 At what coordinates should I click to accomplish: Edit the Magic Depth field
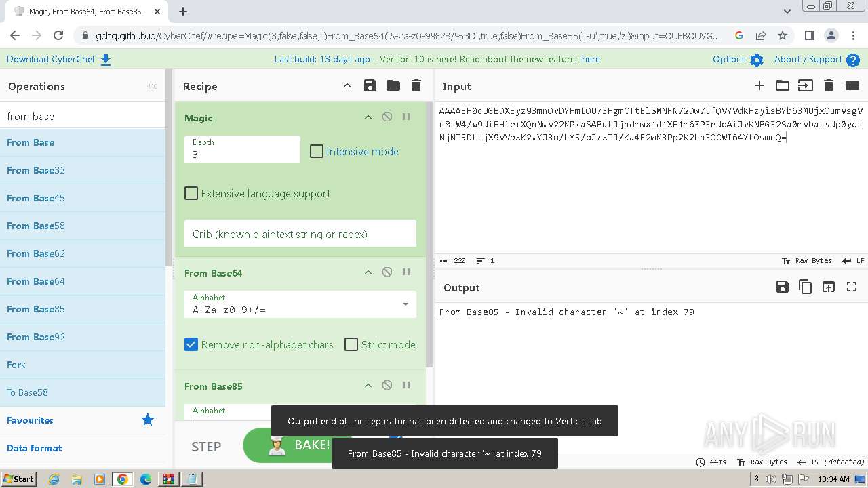point(242,149)
